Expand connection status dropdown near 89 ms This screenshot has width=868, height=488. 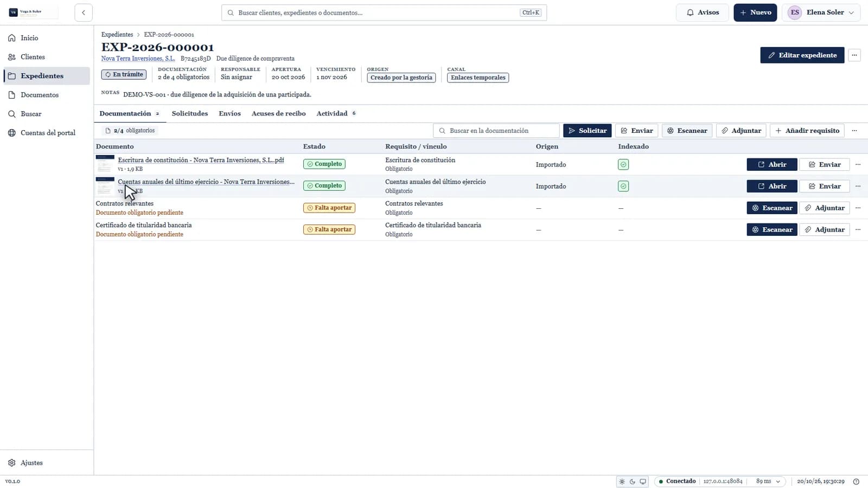pyautogui.click(x=778, y=481)
